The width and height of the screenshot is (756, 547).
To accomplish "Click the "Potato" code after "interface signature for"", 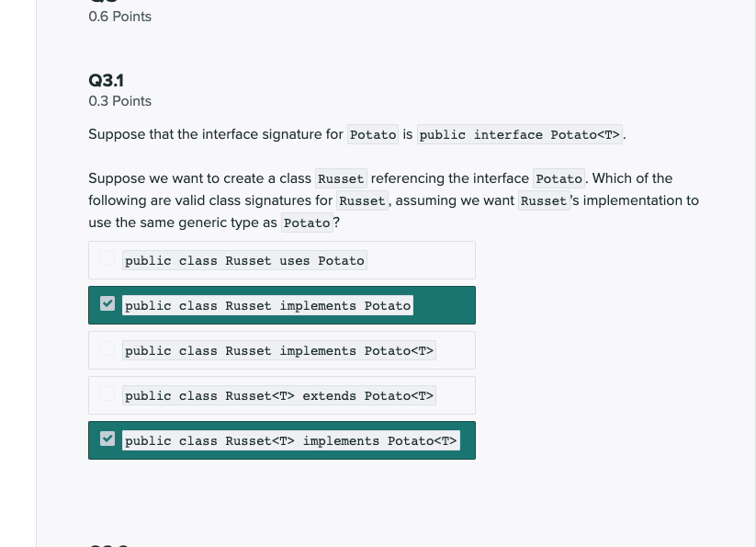I will point(373,135).
